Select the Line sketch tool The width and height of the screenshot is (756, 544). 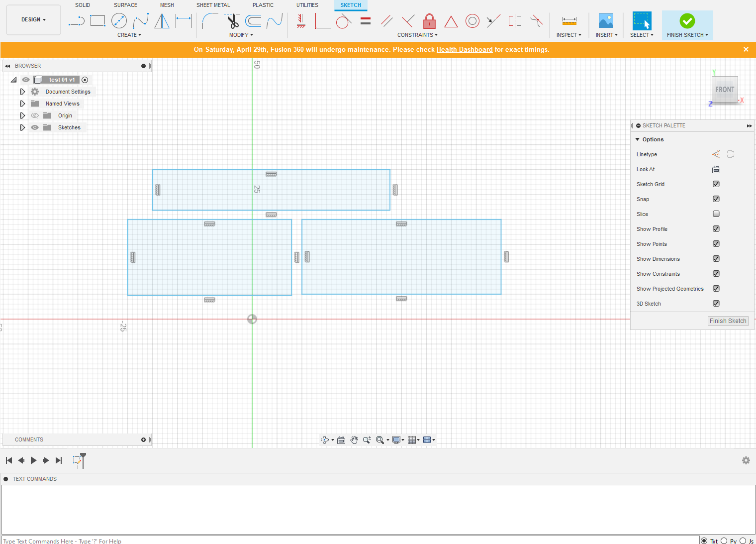click(76, 21)
